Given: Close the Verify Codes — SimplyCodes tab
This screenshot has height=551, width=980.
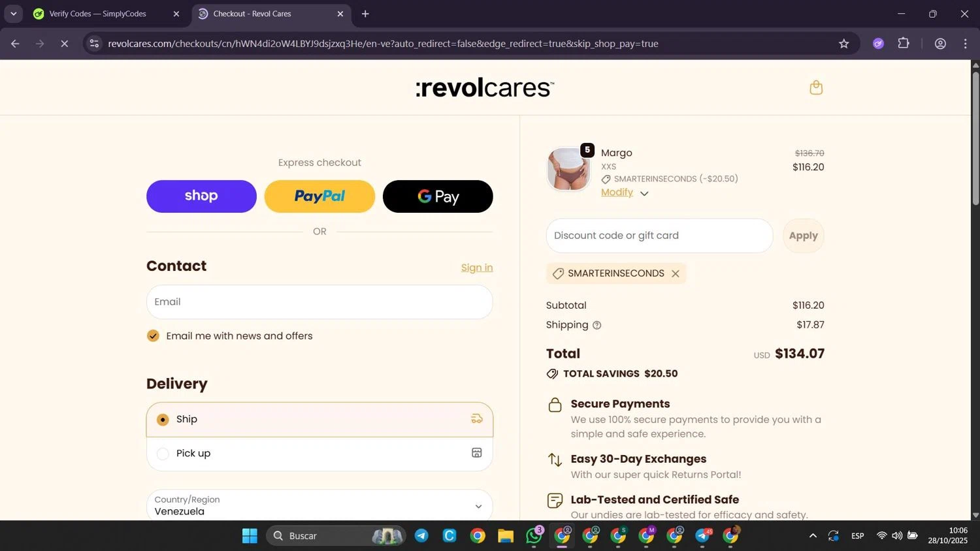Looking at the screenshot, I should click(x=176, y=14).
